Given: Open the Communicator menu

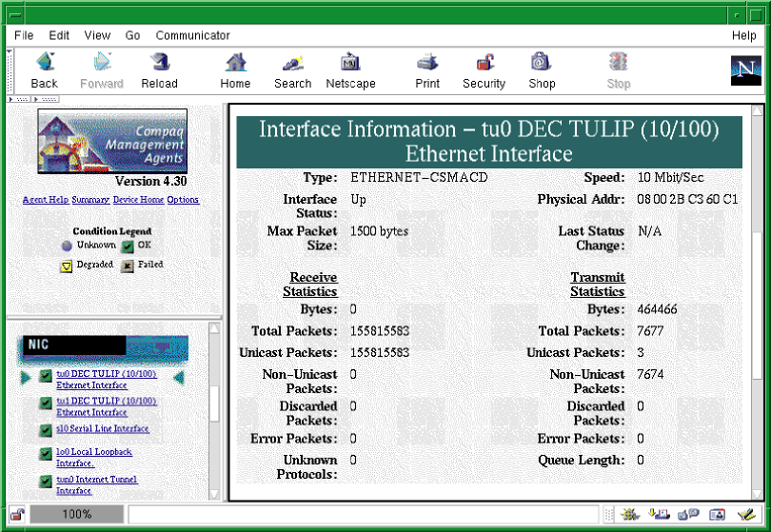Looking at the screenshot, I should pos(192,35).
